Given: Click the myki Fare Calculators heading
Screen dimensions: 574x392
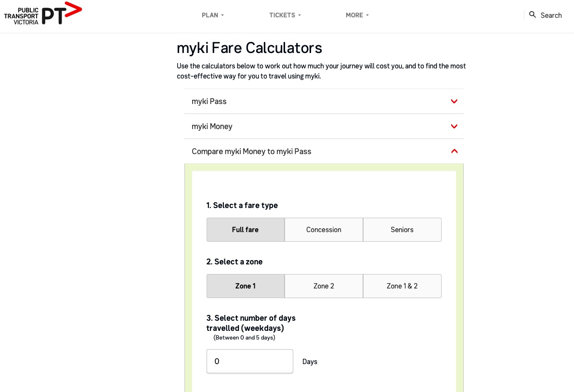Looking at the screenshot, I should tap(249, 48).
